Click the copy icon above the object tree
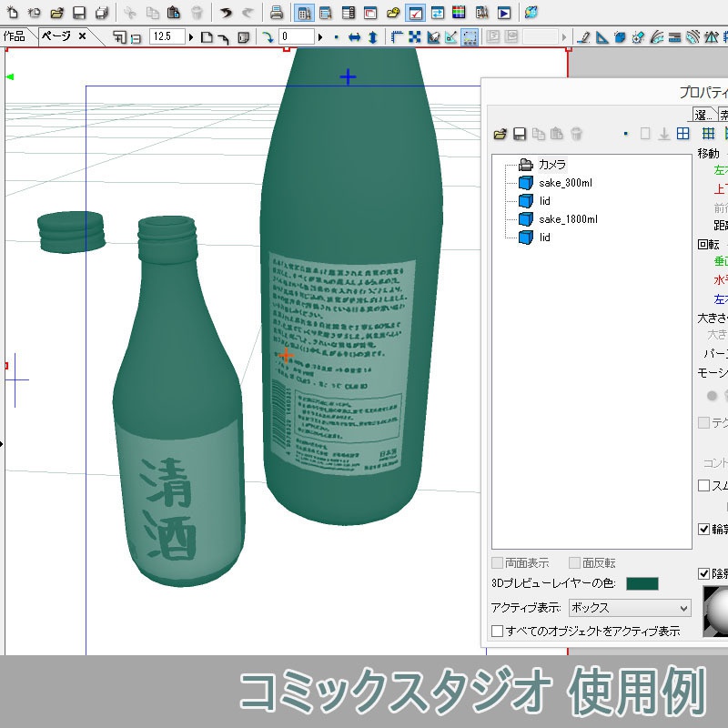This screenshot has height=728, width=728. click(538, 135)
